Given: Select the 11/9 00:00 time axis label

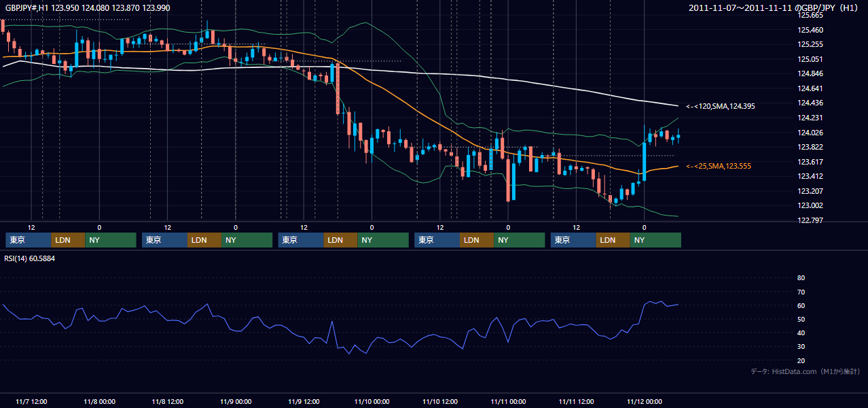Looking at the screenshot, I should pos(236,401).
